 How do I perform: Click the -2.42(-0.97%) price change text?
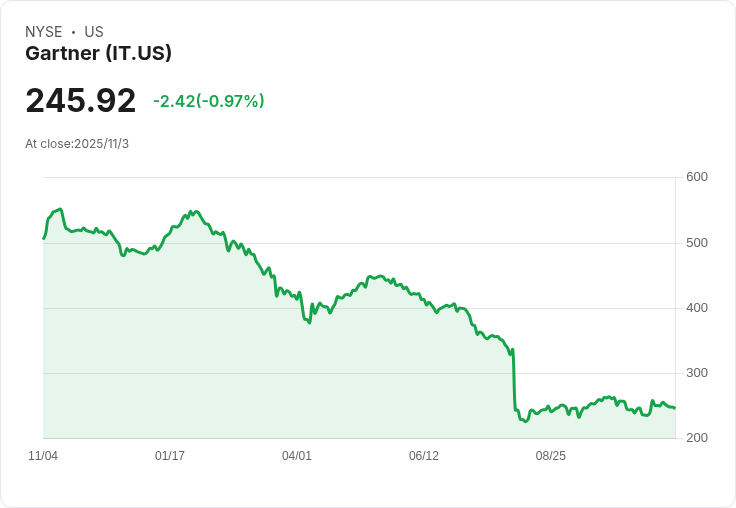pos(208,101)
